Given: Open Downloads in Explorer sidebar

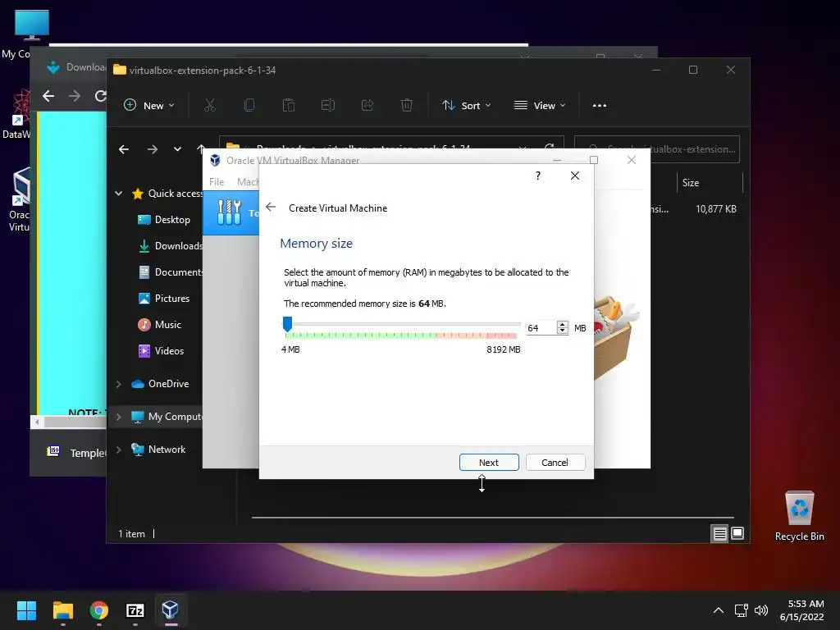Looking at the screenshot, I should coord(178,246).
